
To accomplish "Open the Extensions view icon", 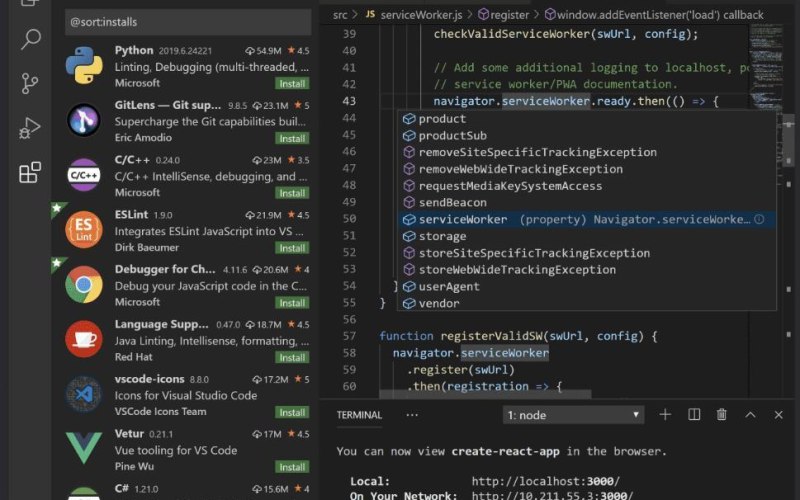I will (x=30, y=172).
